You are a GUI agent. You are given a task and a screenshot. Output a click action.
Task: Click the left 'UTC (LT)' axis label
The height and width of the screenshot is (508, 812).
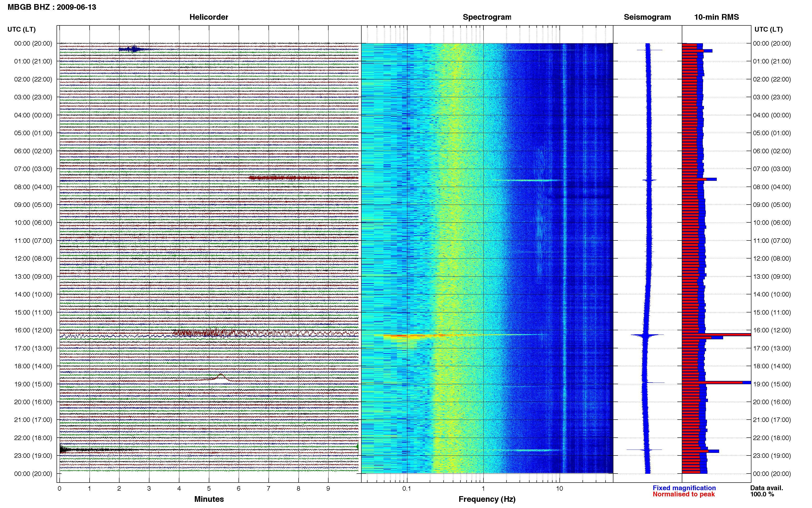[x=21, y=29]
